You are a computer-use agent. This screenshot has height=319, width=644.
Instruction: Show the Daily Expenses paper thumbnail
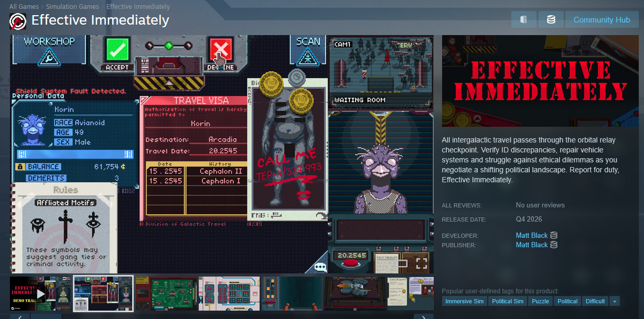(x=411, y=294)
